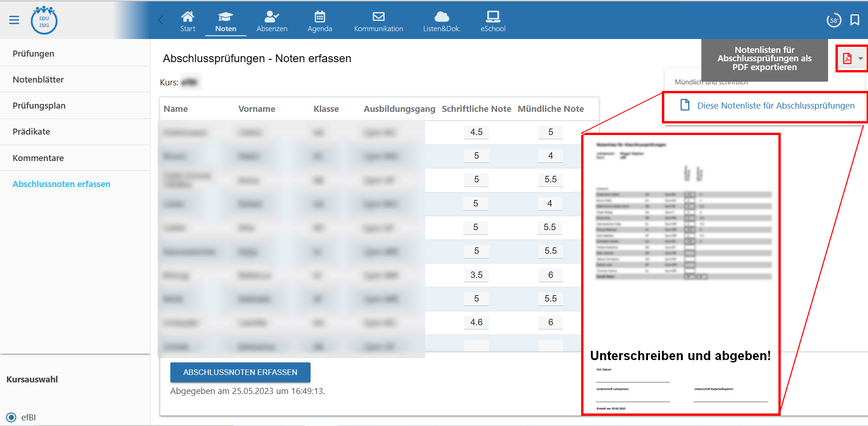Select the Noten tab

pos(226,21)
